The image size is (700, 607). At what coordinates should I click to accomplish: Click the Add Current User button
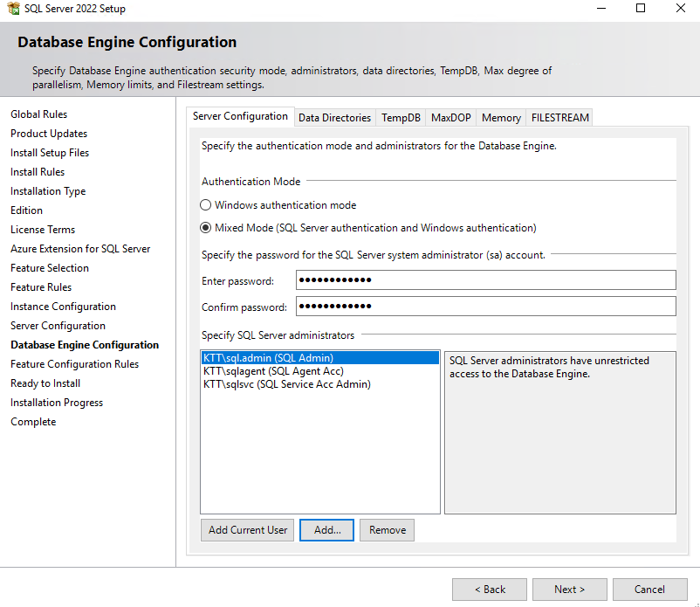click(x=247, y=530)
